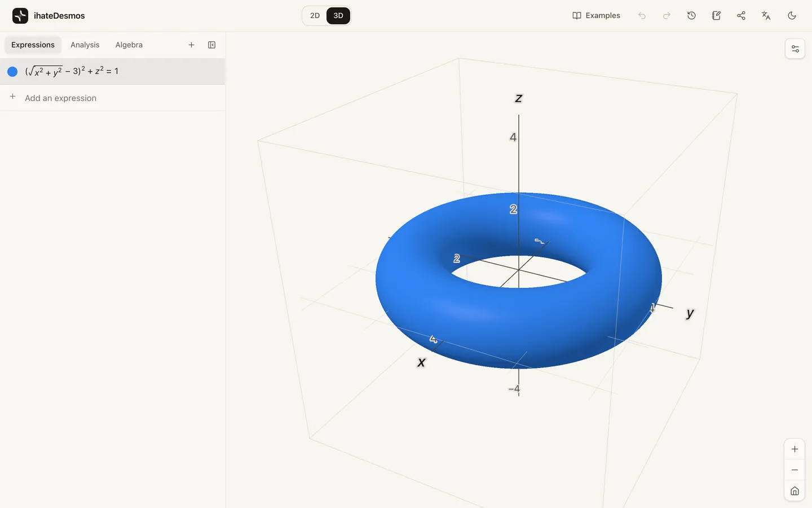Share the graph
Screen dimensions: 812x508
tap(741, 16)
